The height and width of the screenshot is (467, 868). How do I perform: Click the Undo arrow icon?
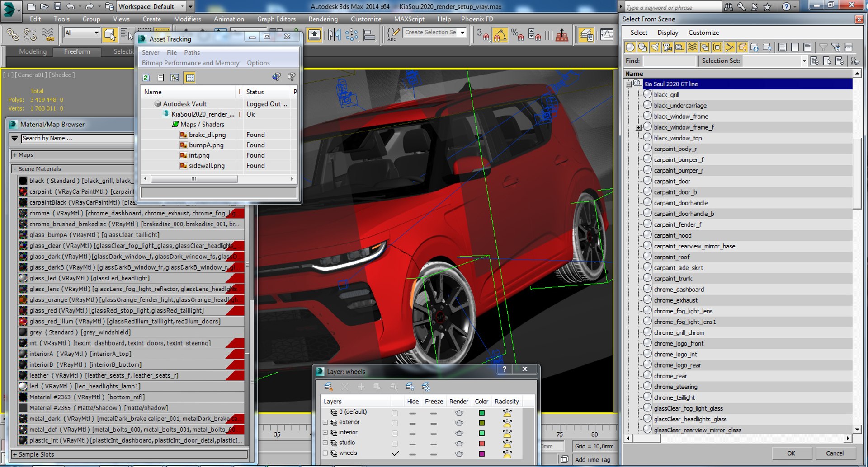point(70,6)
